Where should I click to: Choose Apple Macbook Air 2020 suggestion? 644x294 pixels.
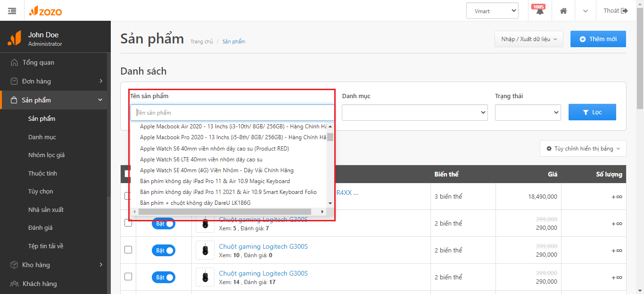pos(233,126)
